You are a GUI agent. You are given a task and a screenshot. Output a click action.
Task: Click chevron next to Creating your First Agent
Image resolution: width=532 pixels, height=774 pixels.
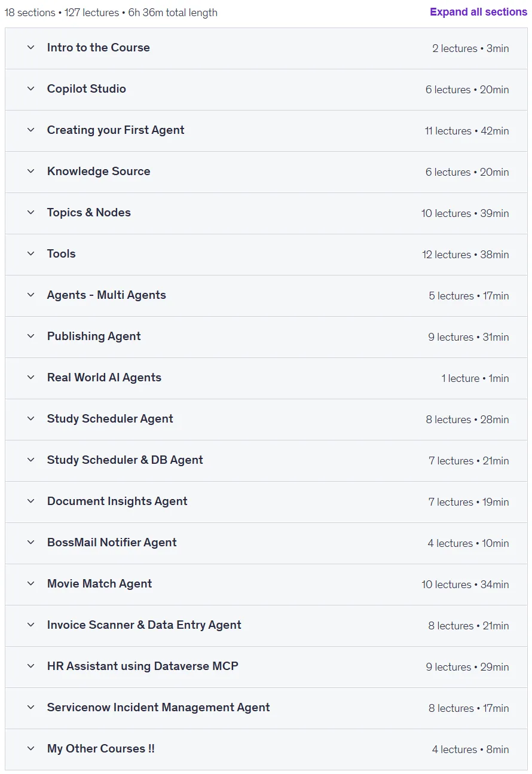31,130
